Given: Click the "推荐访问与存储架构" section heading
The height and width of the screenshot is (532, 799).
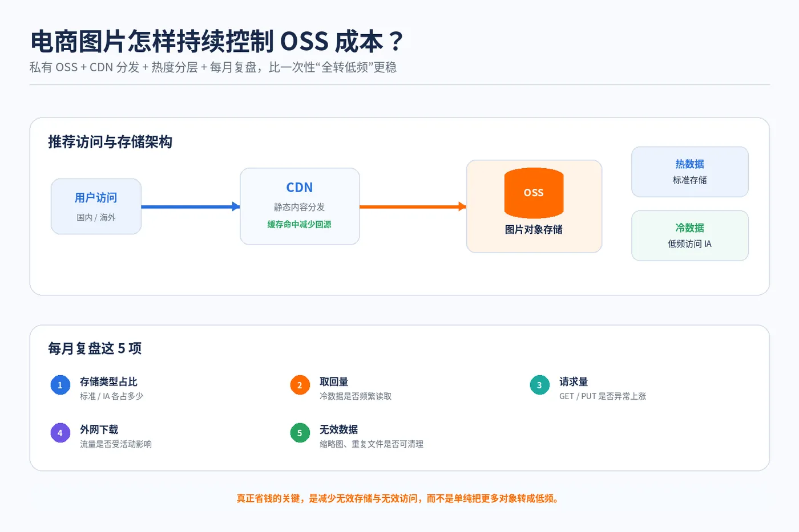Looking at the screenshot, I should point(110,142).
